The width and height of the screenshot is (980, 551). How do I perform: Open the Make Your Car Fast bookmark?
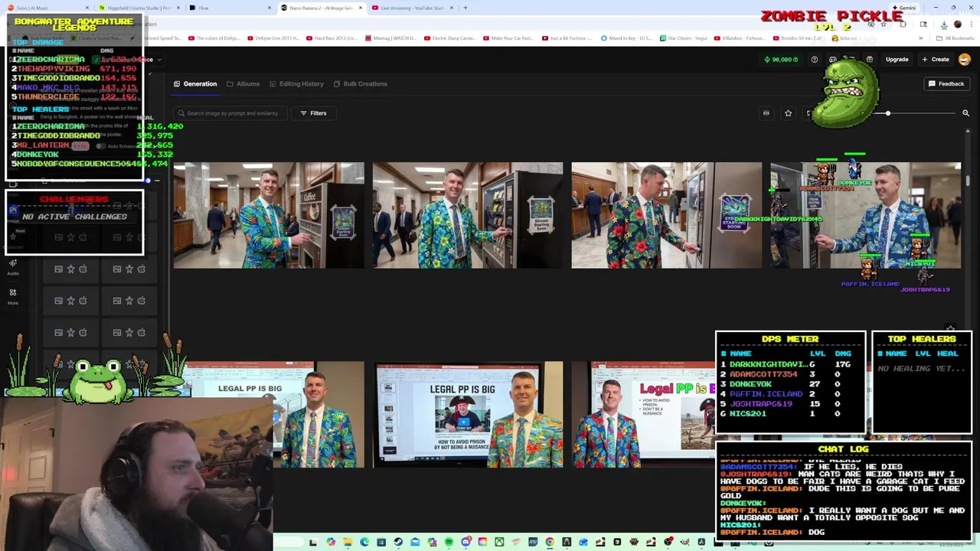pos(508,37)
